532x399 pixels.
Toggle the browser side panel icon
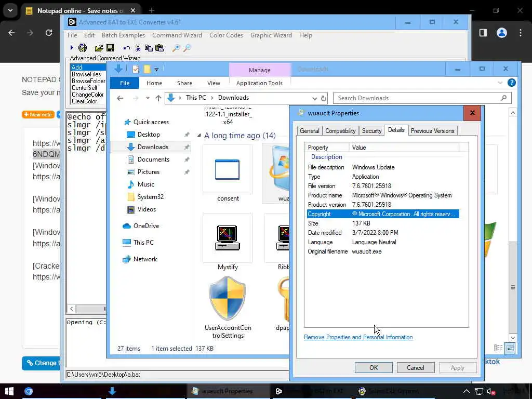pos(483,33)
